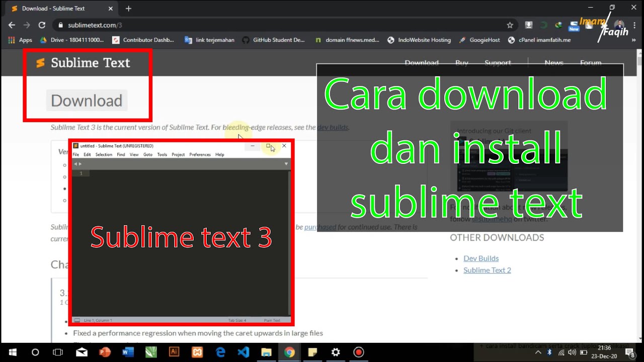644x362 pixels.
Task: Open Sublime Text tab list dropdown arrow
Action: tap(286, 164)
